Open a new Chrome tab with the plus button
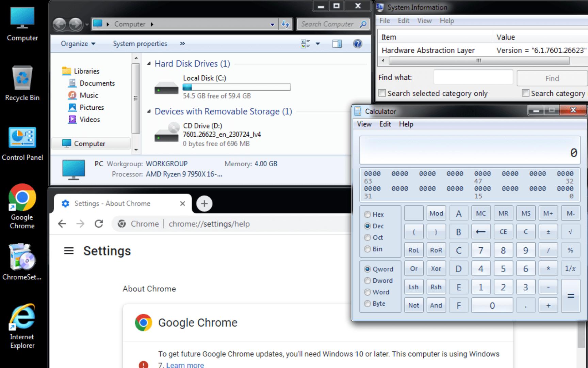This screenshot has width=588, height=368. pyautogui.click(x=204, y=204)
